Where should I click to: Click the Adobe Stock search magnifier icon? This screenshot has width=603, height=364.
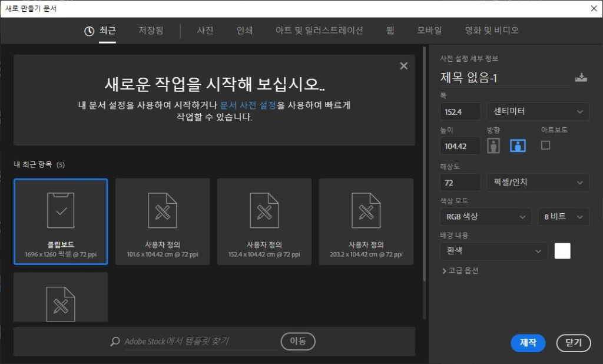click(x=115, y=342)
